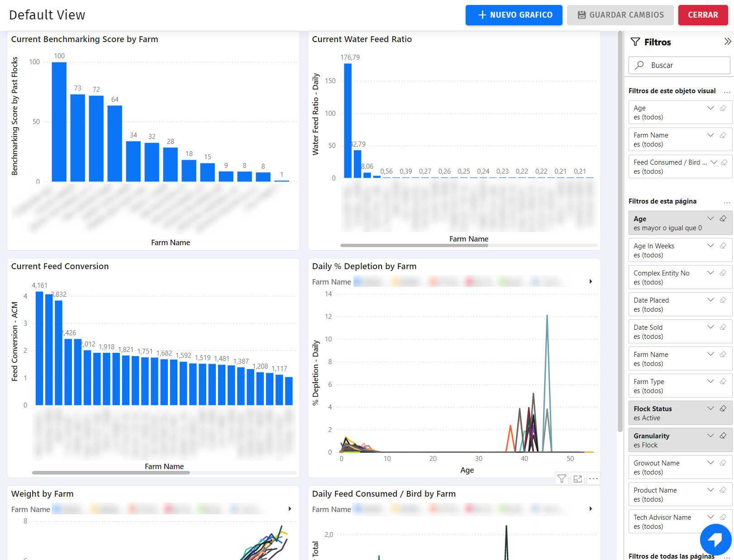Expand the Age visual filter card
Viewport: 734px width, 560px height.
pos(710,108)
